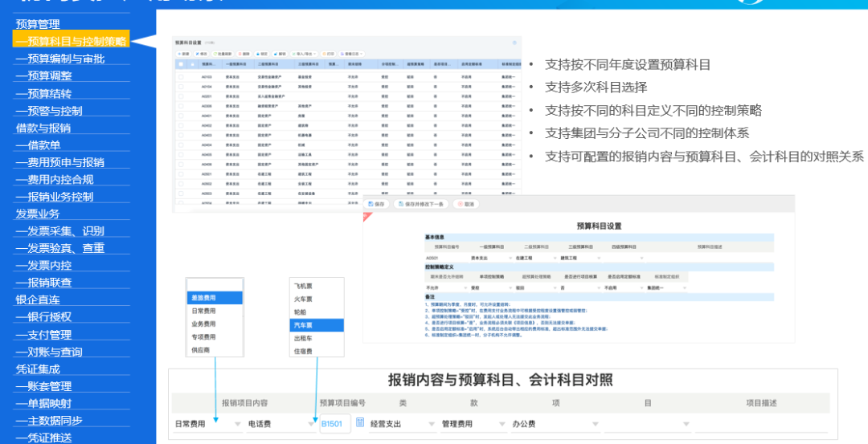This screenshot has height=444, width=868.
Task: Check the checkbox for row A0103
Action: pos(181,77)
